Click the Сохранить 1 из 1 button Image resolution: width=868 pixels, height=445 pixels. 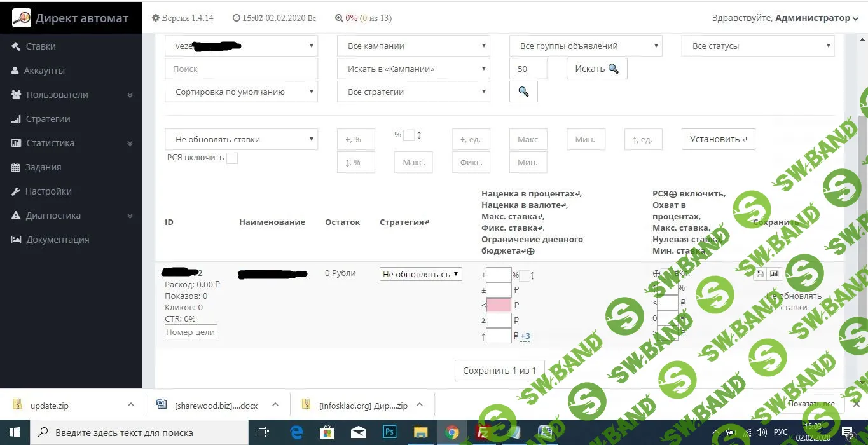coord(499,371)
